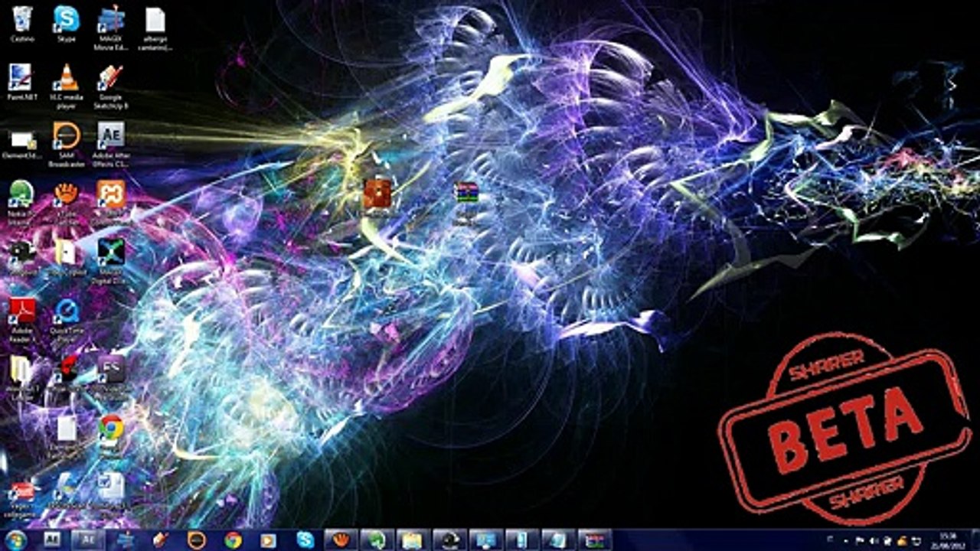Switch to Google Chrome in the taskbar
This screenshot has width=980, height=551.
tap(234, 540)
